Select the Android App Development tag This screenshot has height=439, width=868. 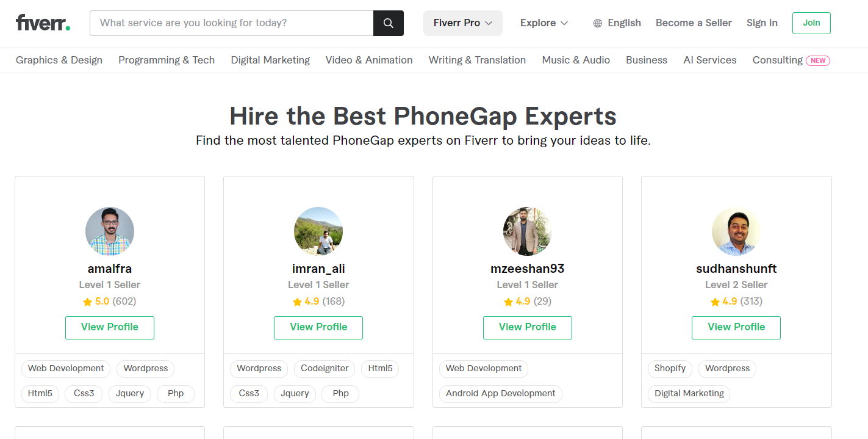click(501, 394)
